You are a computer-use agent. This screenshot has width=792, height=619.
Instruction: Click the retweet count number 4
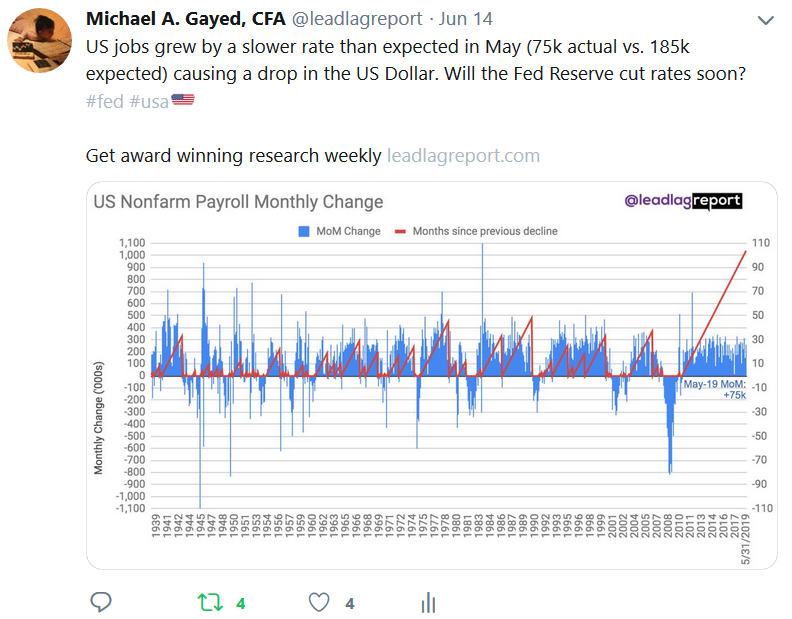pyautogui.click(x=240, y=603)
